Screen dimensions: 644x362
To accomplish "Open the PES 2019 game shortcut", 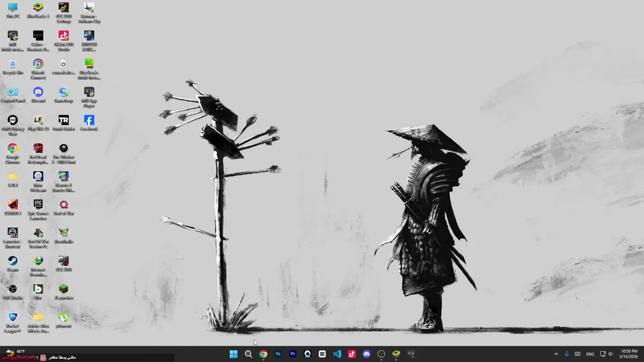I will click(63, 264).
